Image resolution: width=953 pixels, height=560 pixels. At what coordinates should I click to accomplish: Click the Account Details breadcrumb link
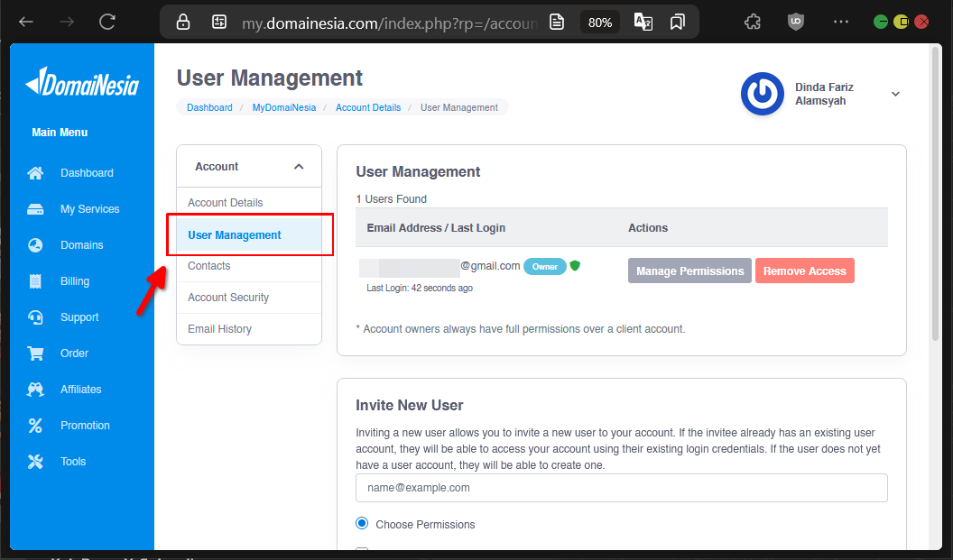368,107
